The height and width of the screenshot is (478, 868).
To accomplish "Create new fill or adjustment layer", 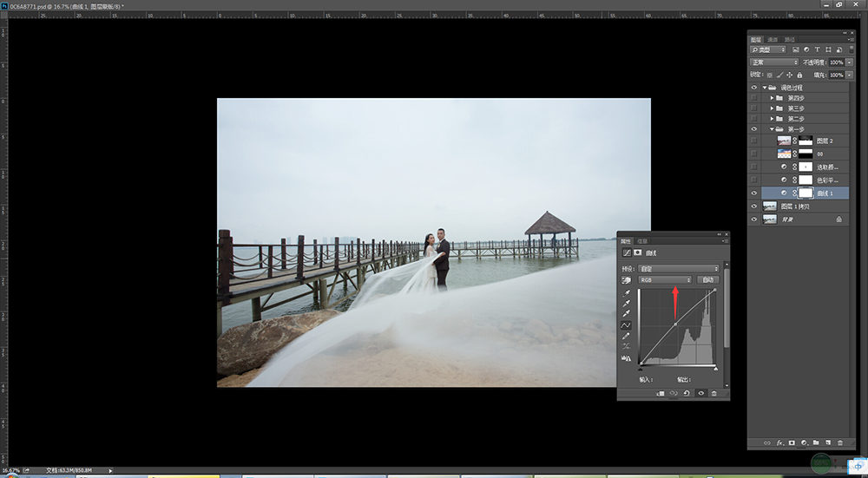I will pos(804,442).
